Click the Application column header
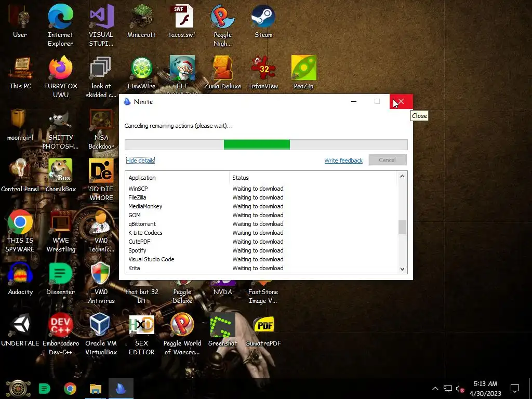The image size is (532, 399). pyautogui.click(x=177, y=178)
